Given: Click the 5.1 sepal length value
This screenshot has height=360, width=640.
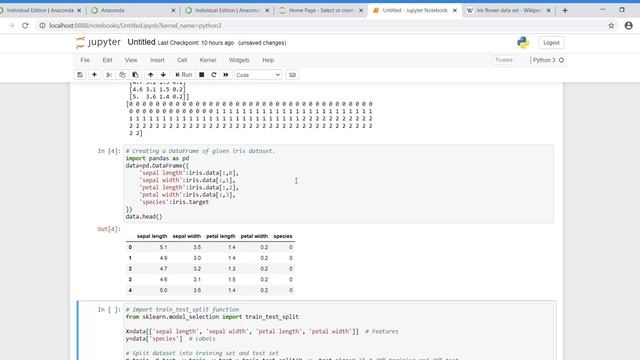Looking at the screenshot, I should coord(164,247).
